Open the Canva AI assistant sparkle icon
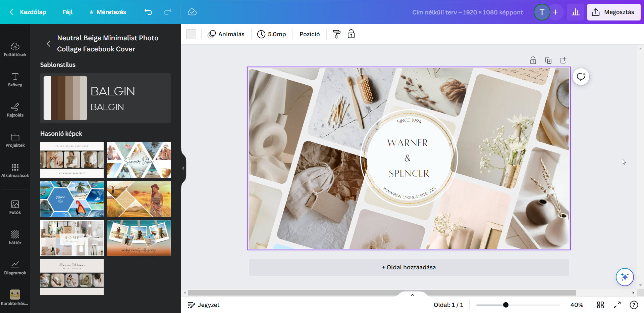Viewport: 644px width, 313px height. pos(625,277)
